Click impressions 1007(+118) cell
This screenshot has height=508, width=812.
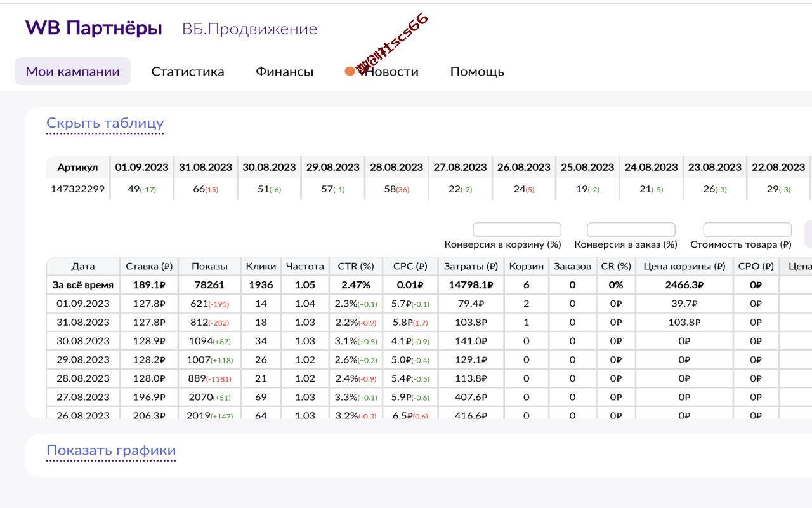click(x=209, y=360)
